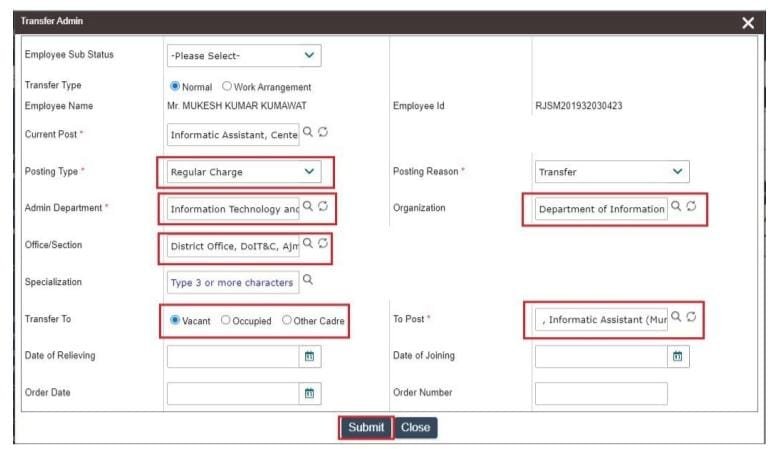This screenshot has width=781, height=449.
Task: Click the Specialization search icon
Action: click(x=308, y=280)
